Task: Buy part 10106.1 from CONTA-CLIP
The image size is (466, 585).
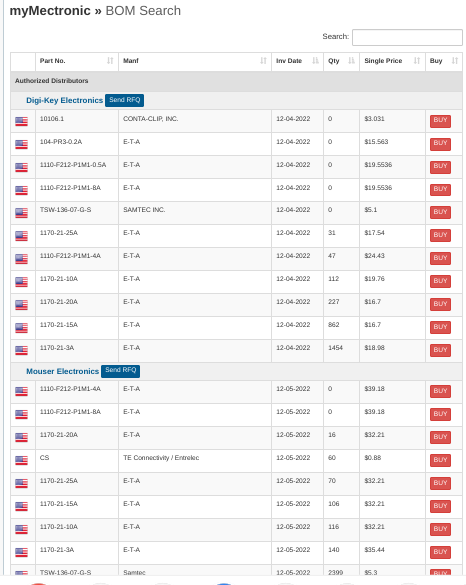Action: click(440, 121)
